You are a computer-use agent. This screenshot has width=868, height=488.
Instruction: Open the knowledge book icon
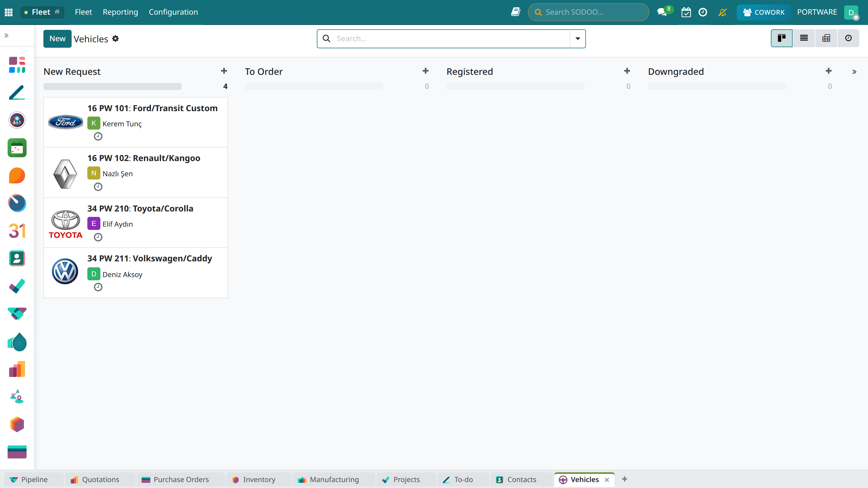[x=516, y=12]
